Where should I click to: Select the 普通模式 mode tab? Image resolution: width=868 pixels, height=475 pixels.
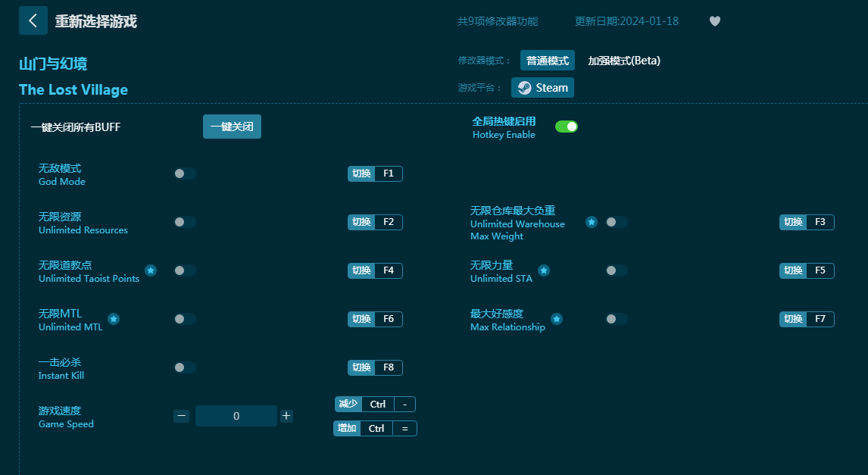coord(547,61)
